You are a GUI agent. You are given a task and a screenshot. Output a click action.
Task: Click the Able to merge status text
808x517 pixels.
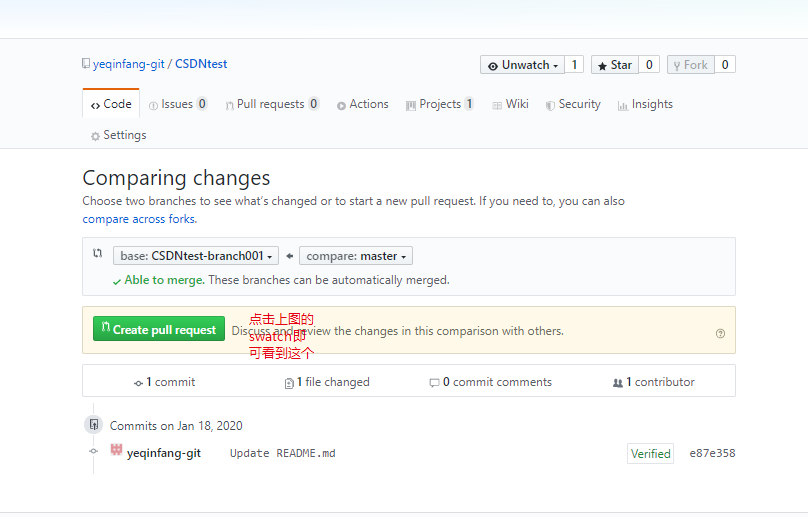click(x=164, y=280)
